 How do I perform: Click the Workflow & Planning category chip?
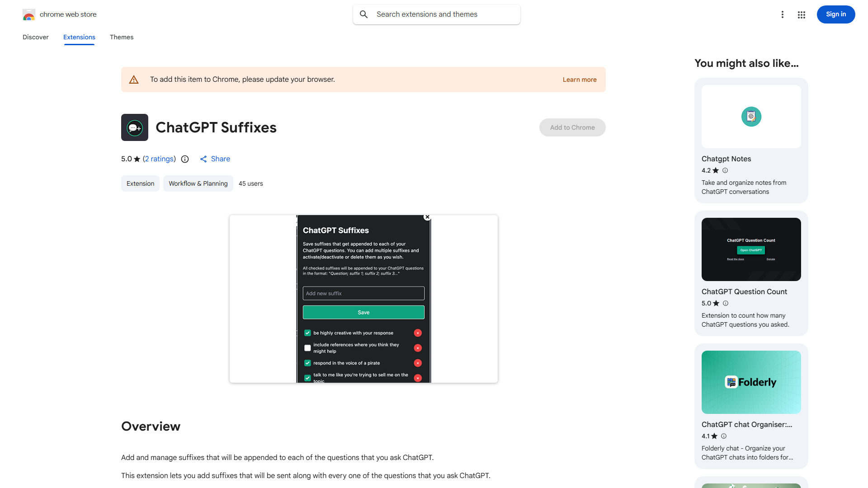coord(198,183)
